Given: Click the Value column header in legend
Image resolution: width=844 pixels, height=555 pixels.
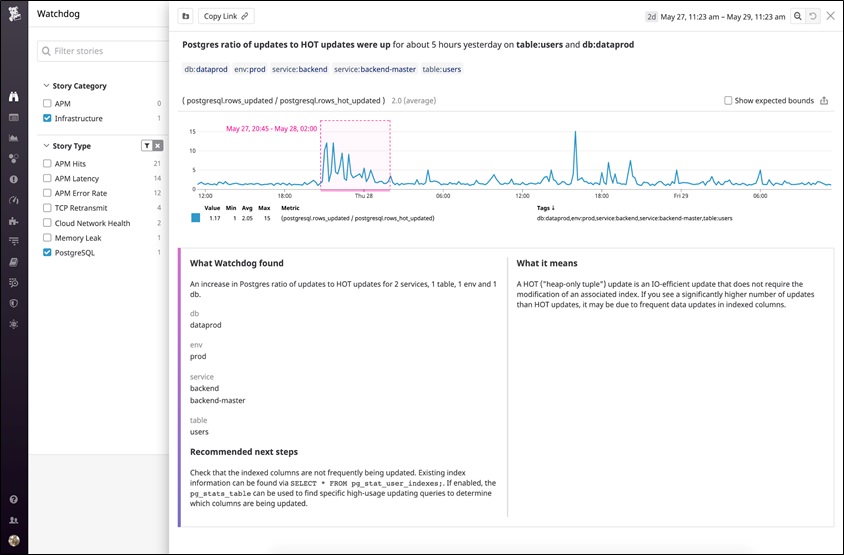Looking at the screenshot, I should pos(212,208).
